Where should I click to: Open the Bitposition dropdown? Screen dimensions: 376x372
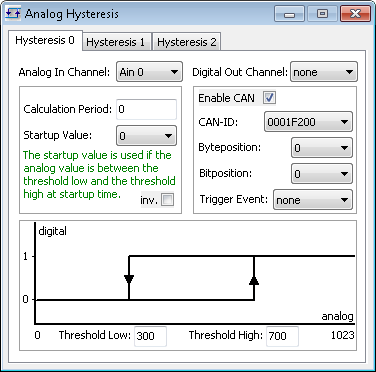[322, 173]
